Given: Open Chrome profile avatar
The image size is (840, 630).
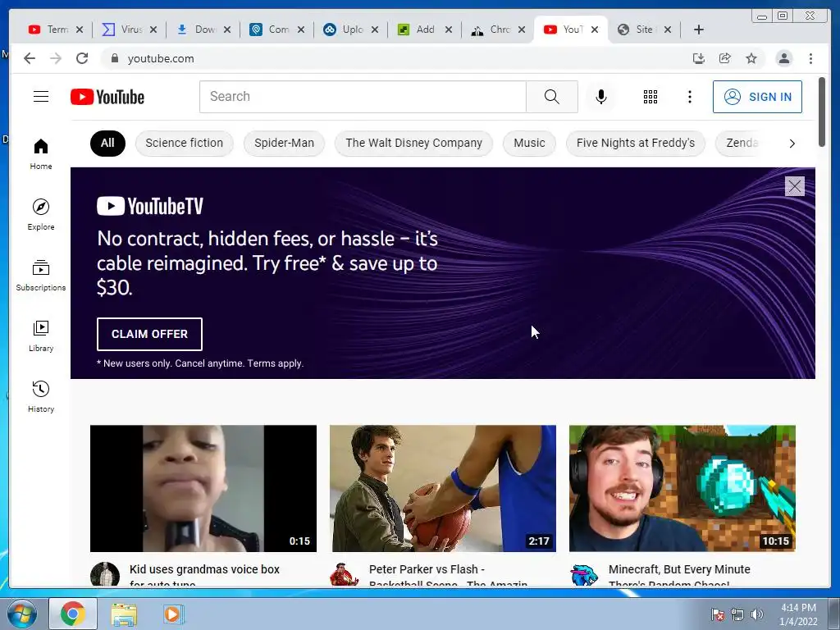Looking at the screenshot, I should click(x=783, y=58).
